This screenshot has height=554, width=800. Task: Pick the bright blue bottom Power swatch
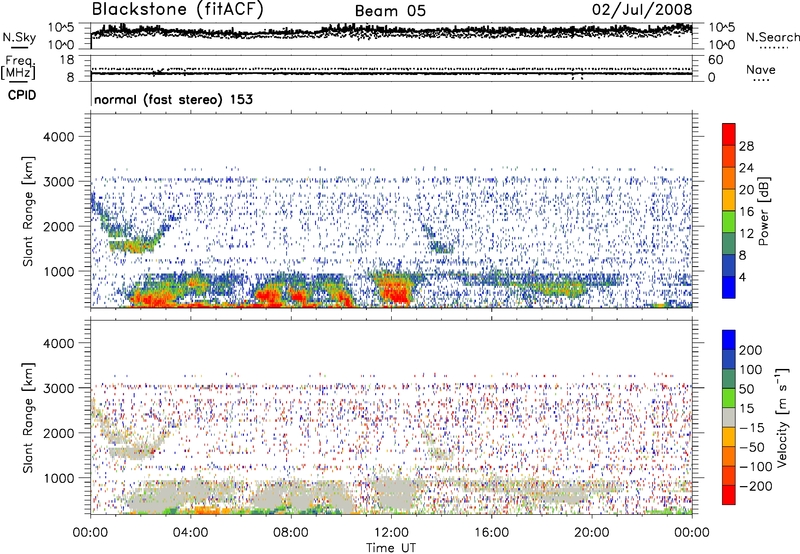click(x=728, y=287)
